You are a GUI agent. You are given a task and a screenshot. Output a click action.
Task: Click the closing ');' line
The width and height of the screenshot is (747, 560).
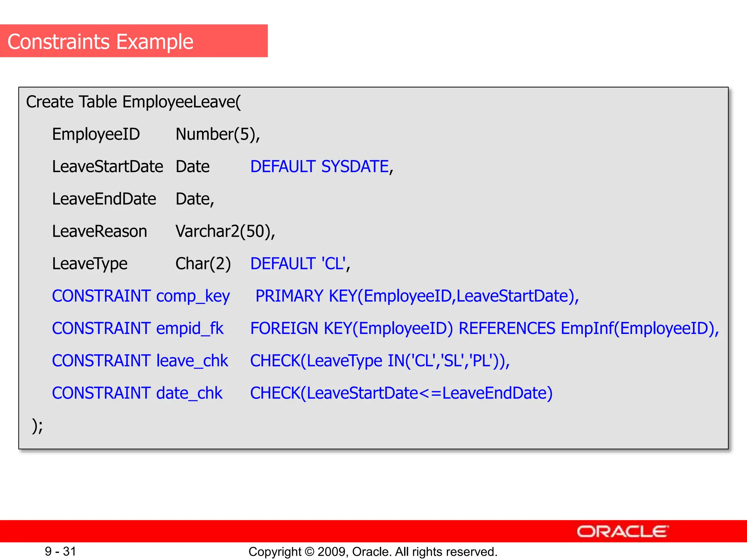38,426
